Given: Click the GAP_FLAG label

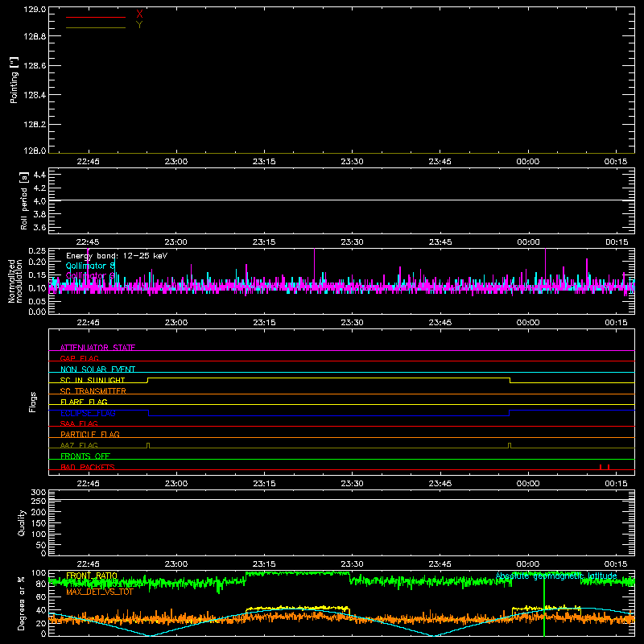Looking at the screenshot, I should coord(79,358).
